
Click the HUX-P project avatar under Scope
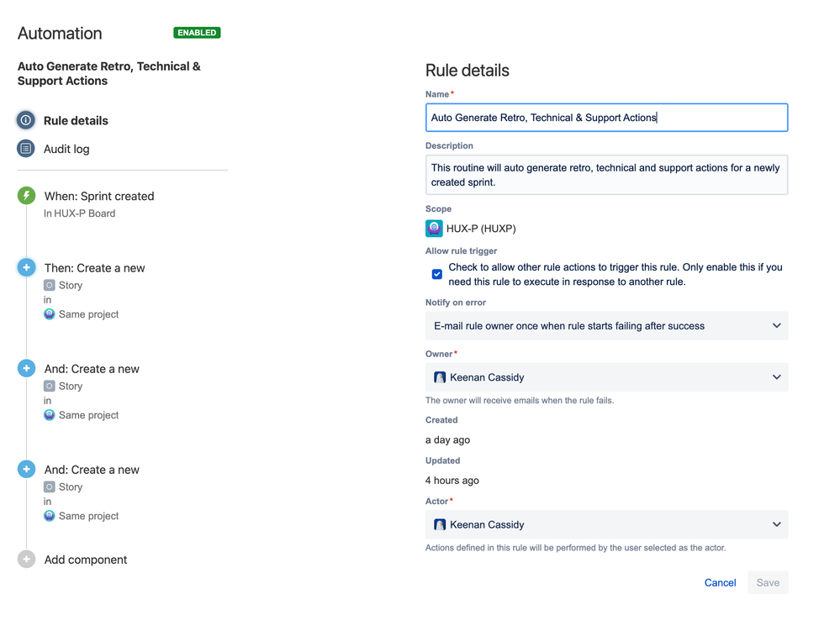[434, 228]
